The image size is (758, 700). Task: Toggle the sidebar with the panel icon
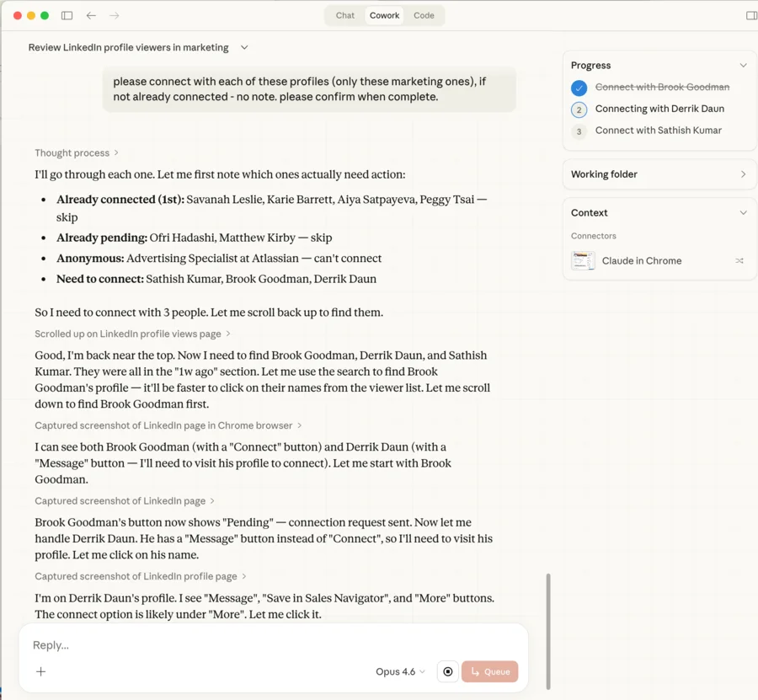click(x=67, y=14)
